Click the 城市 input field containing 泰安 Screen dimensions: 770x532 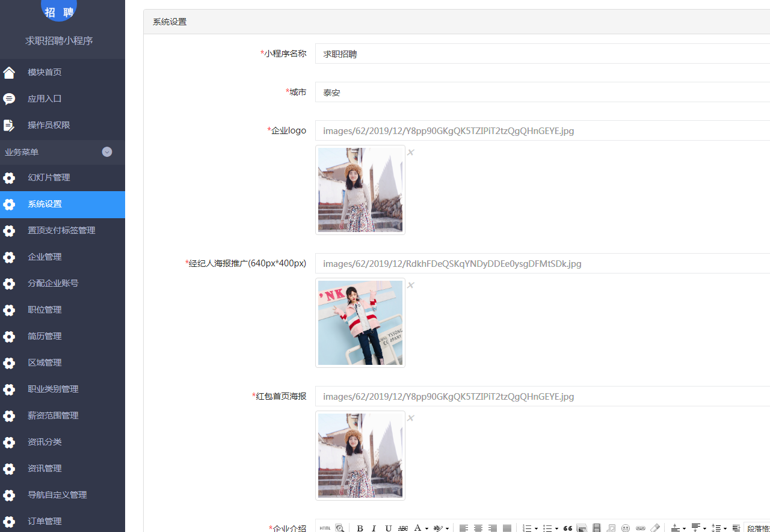(541, 93)
